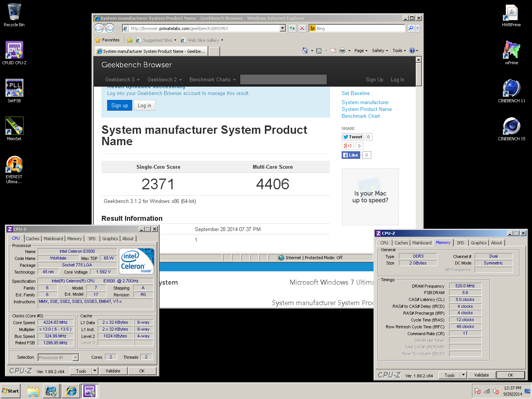This screenshot has width=532, height=399.
Task: Click the blue Sign up button
Action: click(120, 105)
